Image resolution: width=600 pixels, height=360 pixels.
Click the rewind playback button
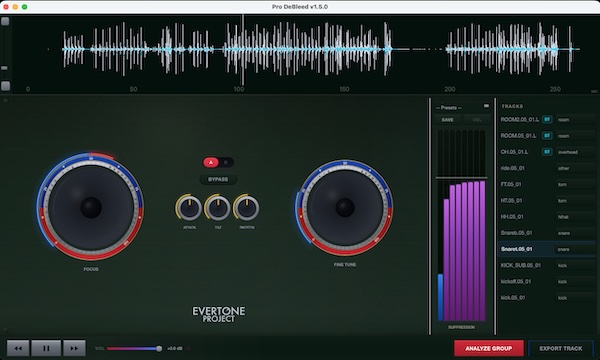(18, 348)
